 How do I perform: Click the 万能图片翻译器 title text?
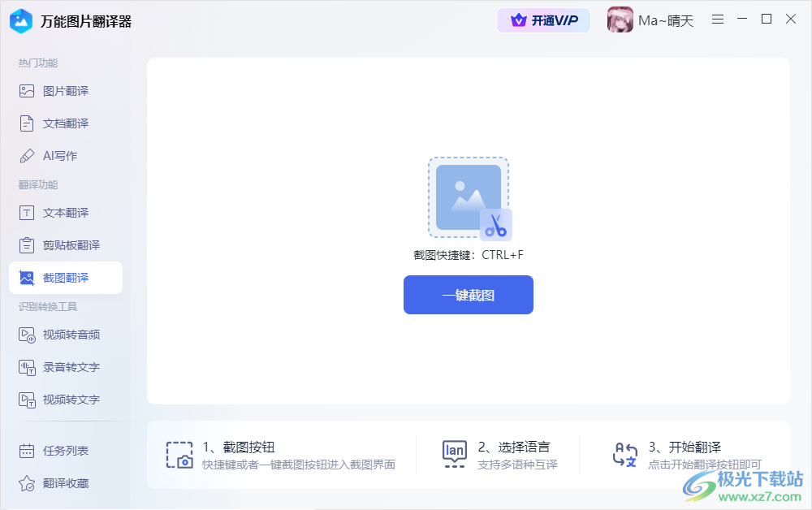tap(86, 22)
